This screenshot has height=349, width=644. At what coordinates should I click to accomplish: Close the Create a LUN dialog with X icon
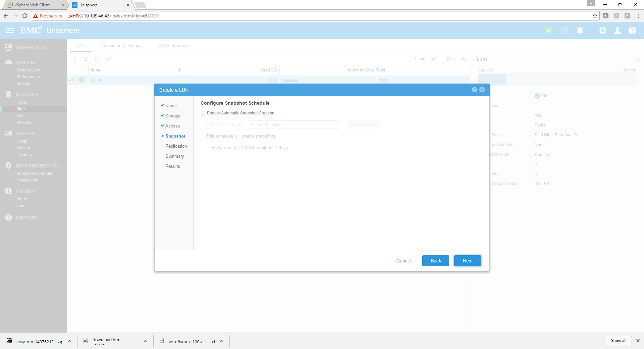[x=482, y=90]
